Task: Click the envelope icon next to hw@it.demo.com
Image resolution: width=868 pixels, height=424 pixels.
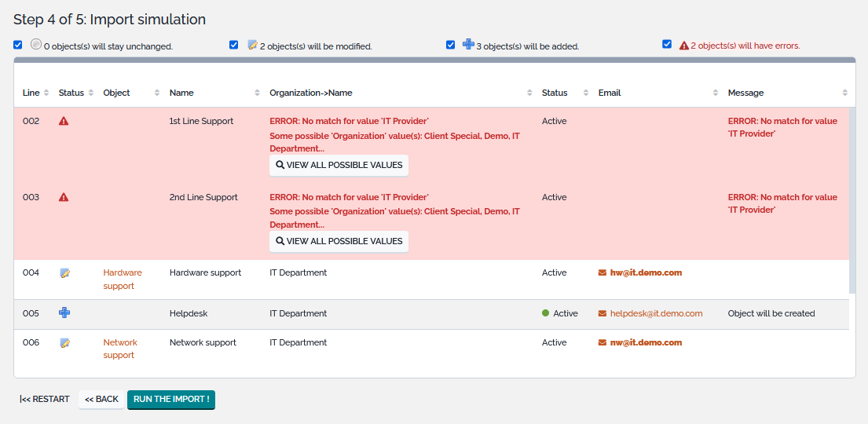Action: 602,273
